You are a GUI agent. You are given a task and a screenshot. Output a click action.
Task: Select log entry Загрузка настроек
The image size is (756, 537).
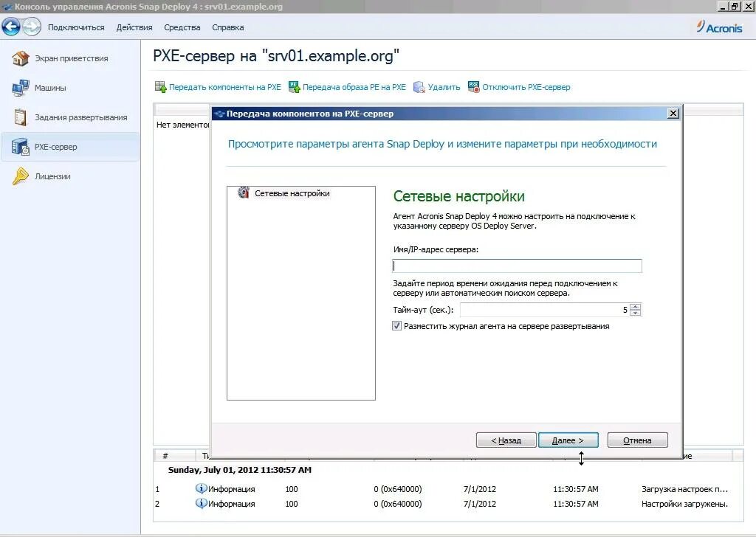448,489
